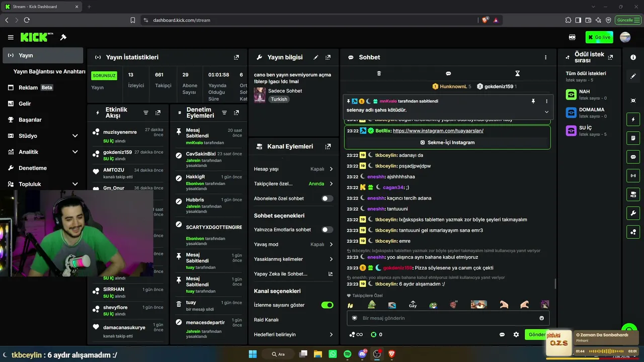
Task: Open Spotify from the taskbar
Action: coord(347,354)
